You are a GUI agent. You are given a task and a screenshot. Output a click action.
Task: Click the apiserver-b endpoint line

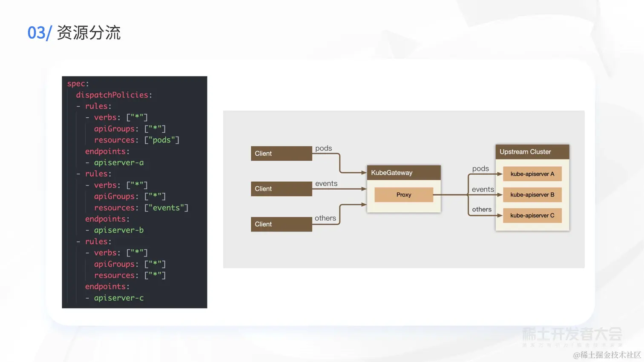click(x=115, y=230)
